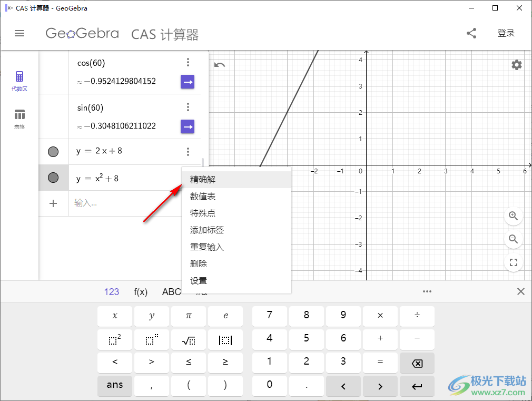Select the zoom in magnifier icon
Screen dimensions: 532x401
[514, 216]
